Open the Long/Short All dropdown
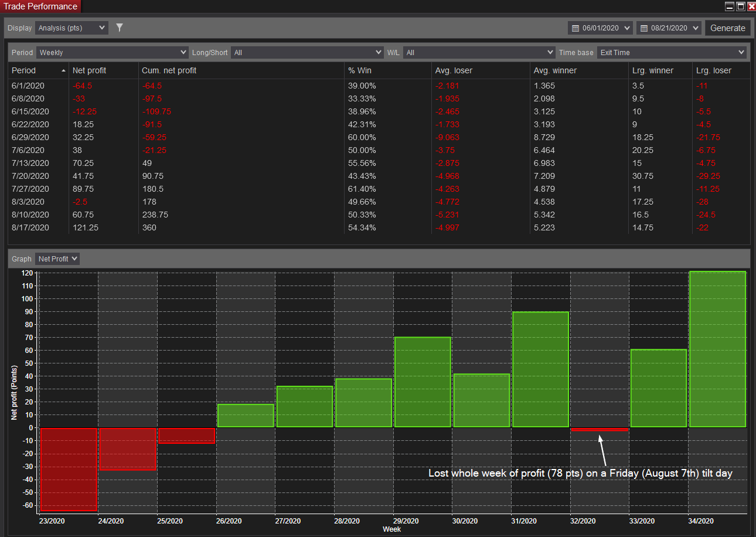 click(307, 52)
